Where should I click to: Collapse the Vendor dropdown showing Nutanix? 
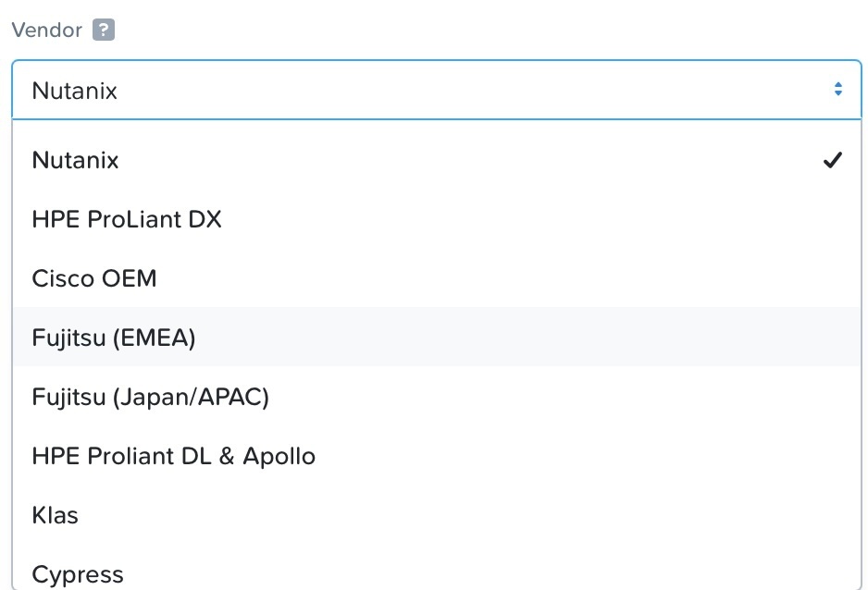[437, 90]
